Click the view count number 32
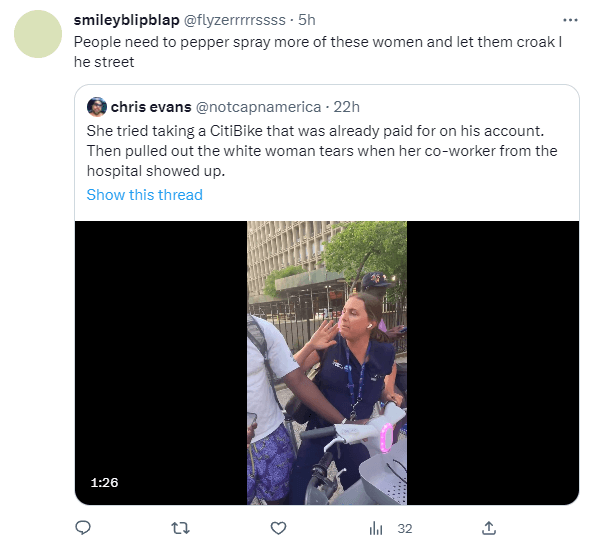 [x=405, y=528]
